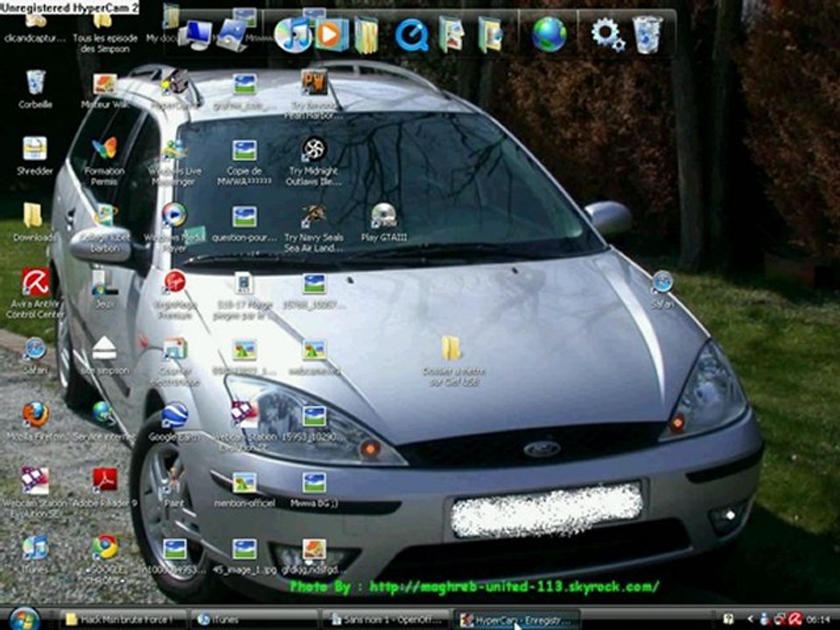Click the orange play media player icon in dock

click(331, 34)
